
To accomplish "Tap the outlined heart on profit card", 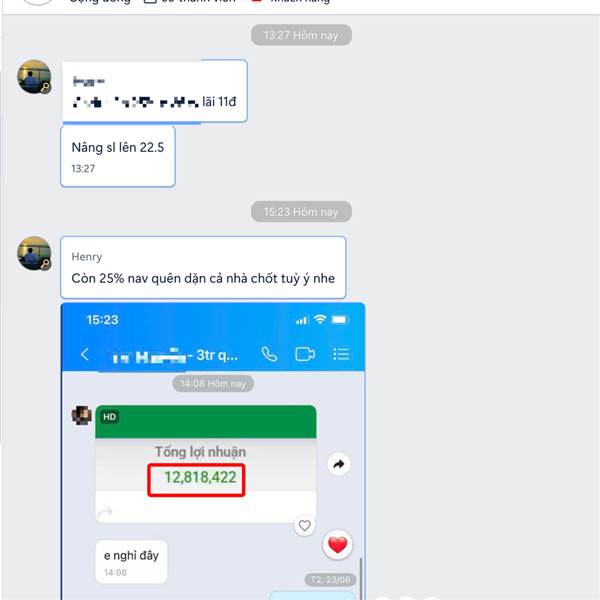I will pos(305,525).
